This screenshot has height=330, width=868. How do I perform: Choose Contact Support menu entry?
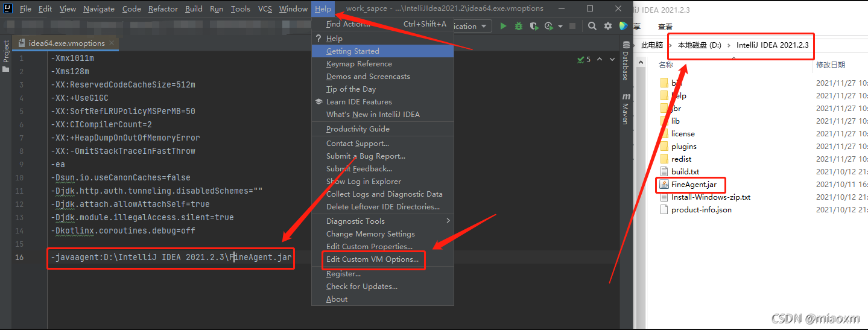pyautogui.click(x=382, y=144)
